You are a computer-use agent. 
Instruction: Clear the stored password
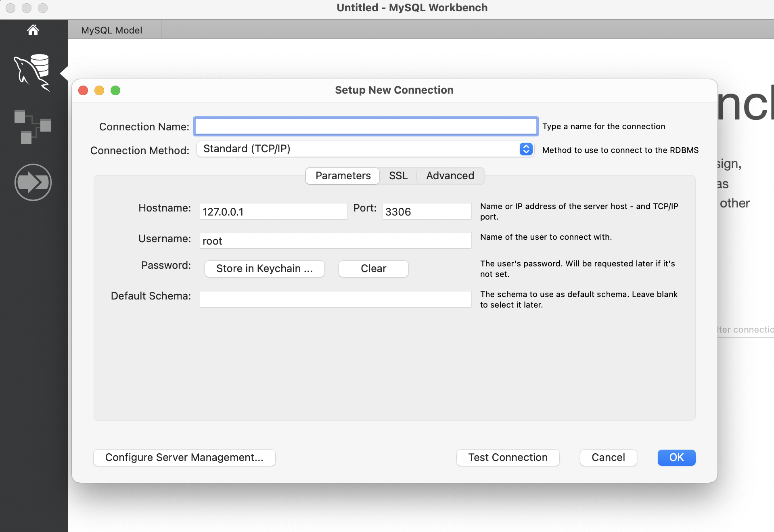[x=374, y=269]
